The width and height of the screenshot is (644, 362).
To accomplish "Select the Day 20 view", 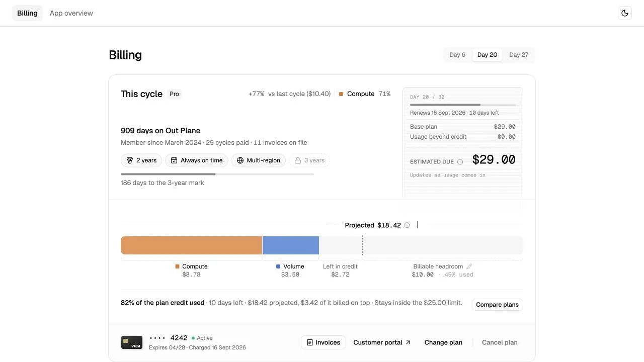I will (487, 55).
